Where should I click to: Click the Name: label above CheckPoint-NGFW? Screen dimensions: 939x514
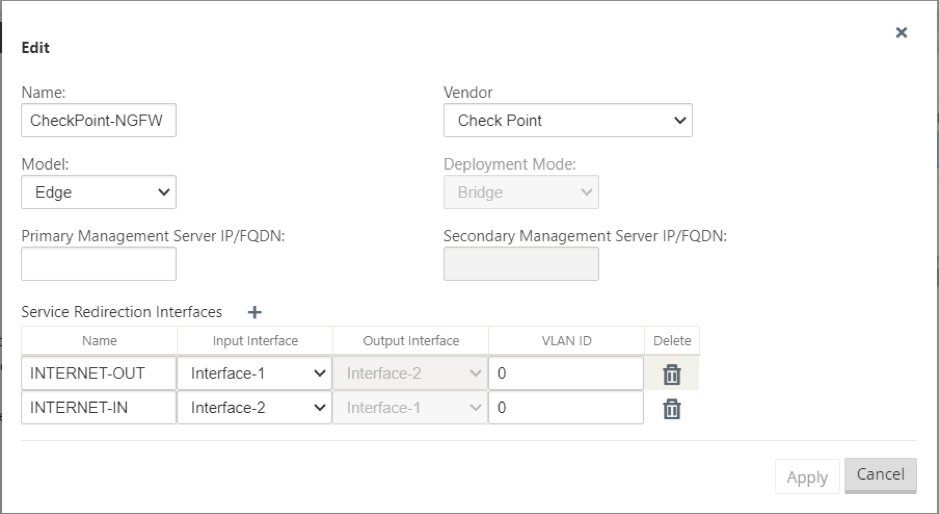(x=43, y=92)
